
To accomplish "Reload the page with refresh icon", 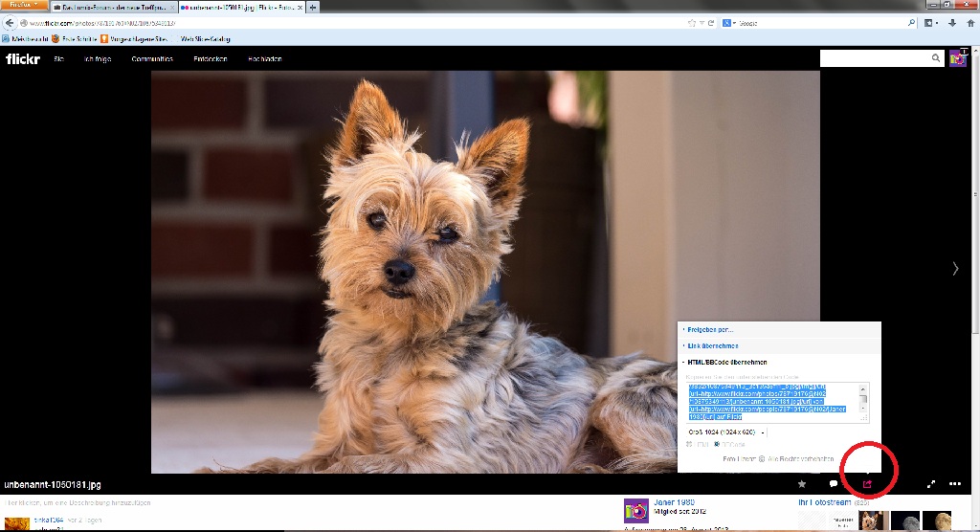I will tap(711, 23).
